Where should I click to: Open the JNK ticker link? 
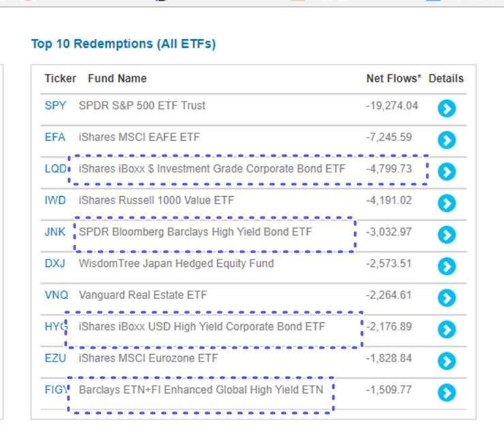point(55,232)
